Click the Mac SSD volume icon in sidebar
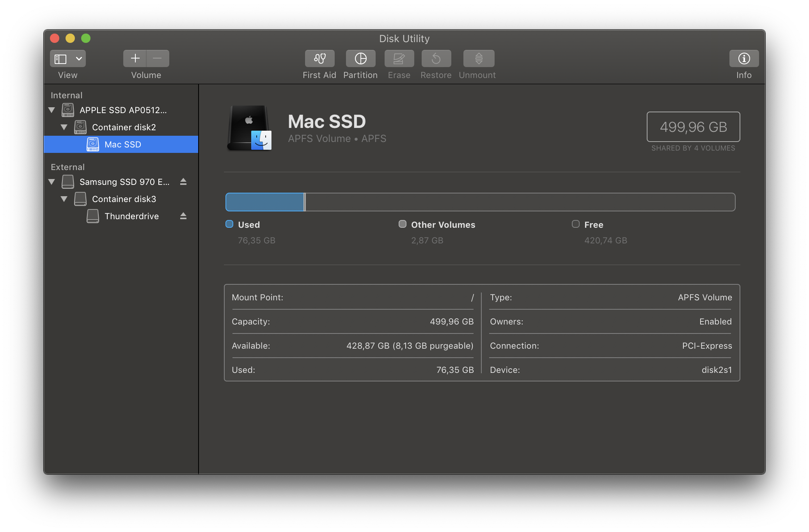Viewport: 809px width, 532px height. click(93, 144)
